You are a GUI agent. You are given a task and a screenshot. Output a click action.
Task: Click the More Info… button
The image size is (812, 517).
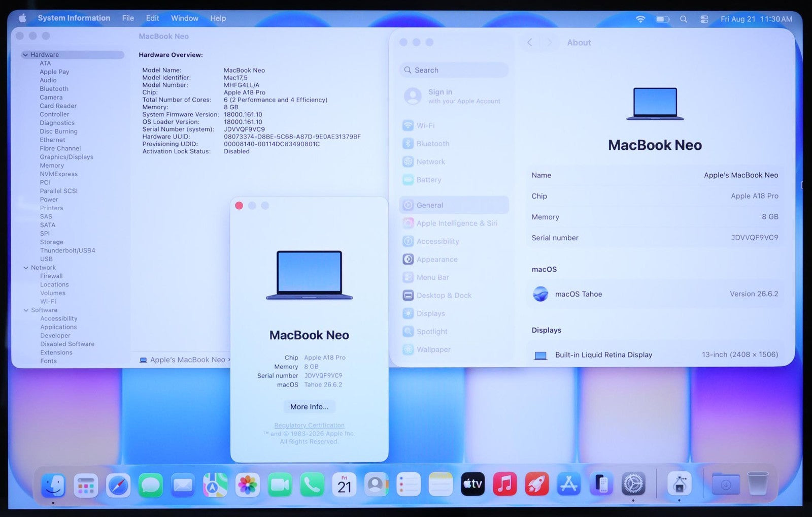click(x=310, y=407)
